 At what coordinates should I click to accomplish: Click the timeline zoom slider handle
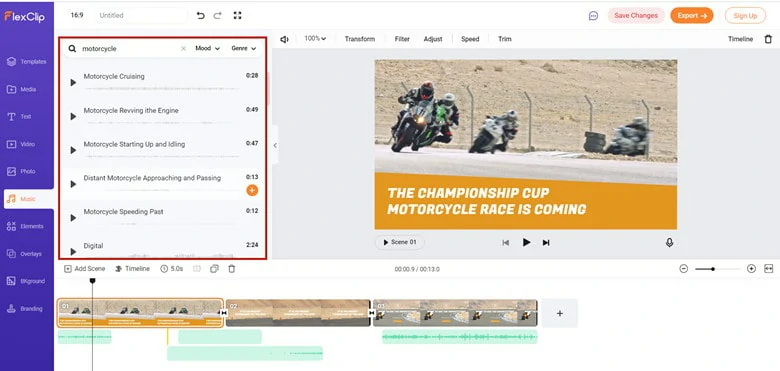click(713, 269)
